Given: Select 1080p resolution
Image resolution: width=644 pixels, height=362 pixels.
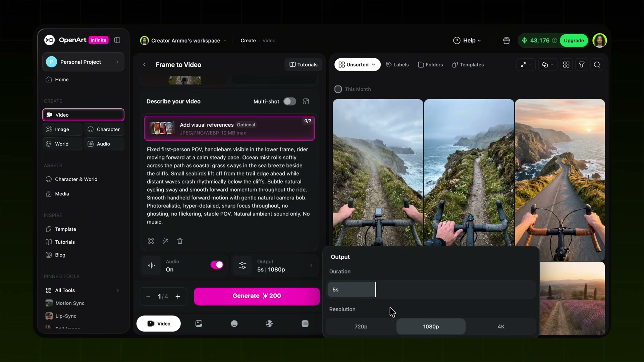Looking at the screenshot, I should pyautogui.click(x=431, y=326).
